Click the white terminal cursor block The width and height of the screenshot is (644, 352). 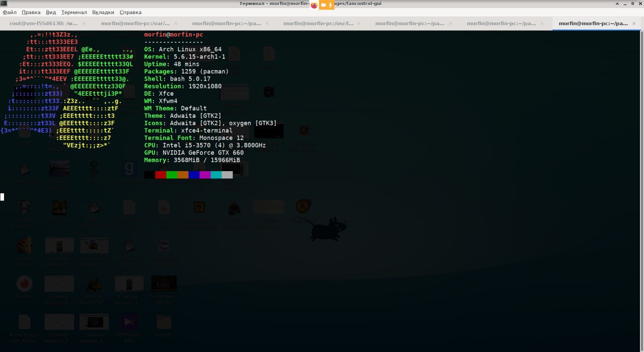[2, 197]
